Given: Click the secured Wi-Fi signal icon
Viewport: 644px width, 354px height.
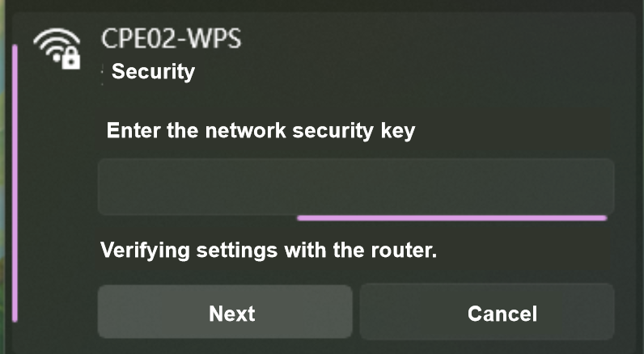Looking at the screenshot, I should click(x=57, y=49).
